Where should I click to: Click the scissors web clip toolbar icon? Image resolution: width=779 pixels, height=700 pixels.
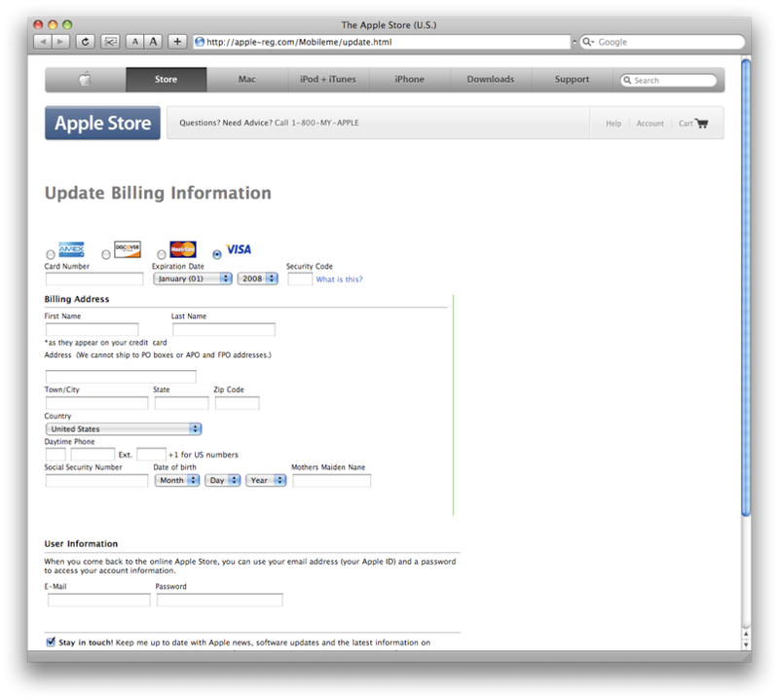click(110, 42)
